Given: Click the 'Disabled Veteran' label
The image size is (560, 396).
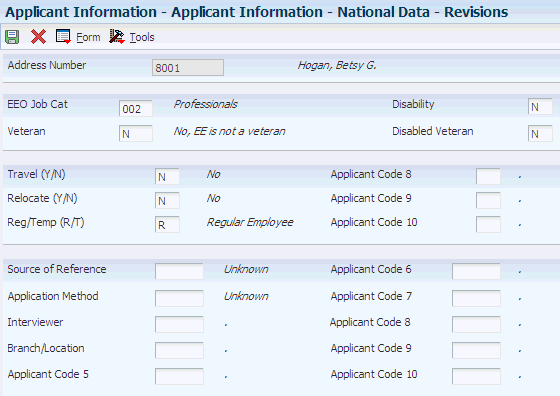Looking at the screenshot, I should tap(432, 131).
